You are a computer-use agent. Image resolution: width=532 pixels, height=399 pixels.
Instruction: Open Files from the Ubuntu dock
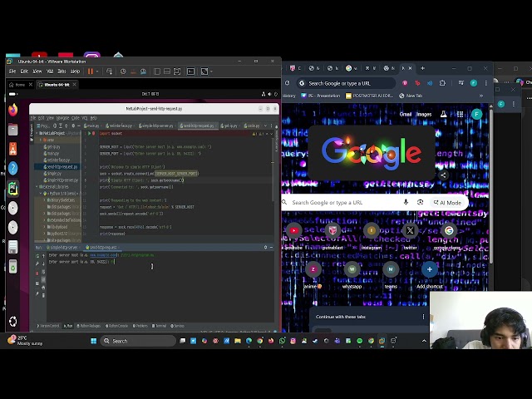[13, 130]
